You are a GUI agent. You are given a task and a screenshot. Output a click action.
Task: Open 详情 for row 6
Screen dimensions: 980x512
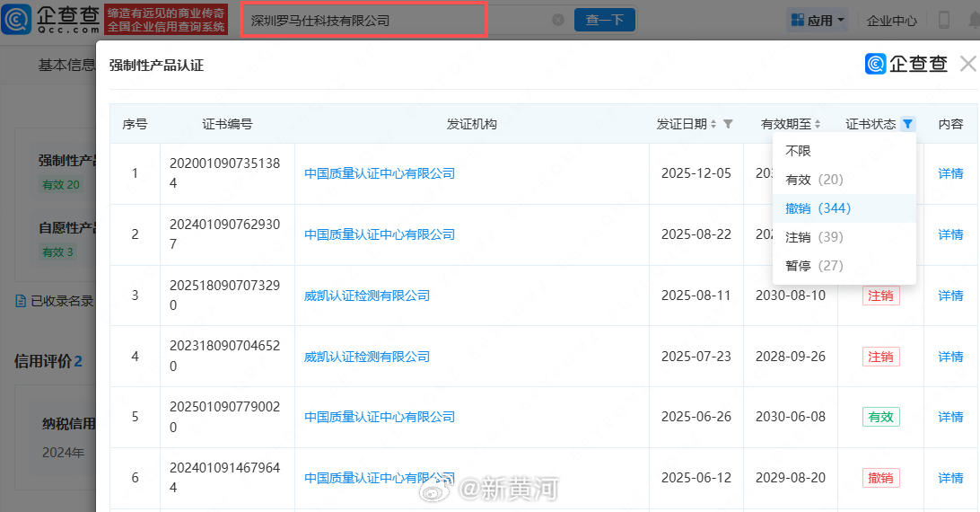click(950, 478)
